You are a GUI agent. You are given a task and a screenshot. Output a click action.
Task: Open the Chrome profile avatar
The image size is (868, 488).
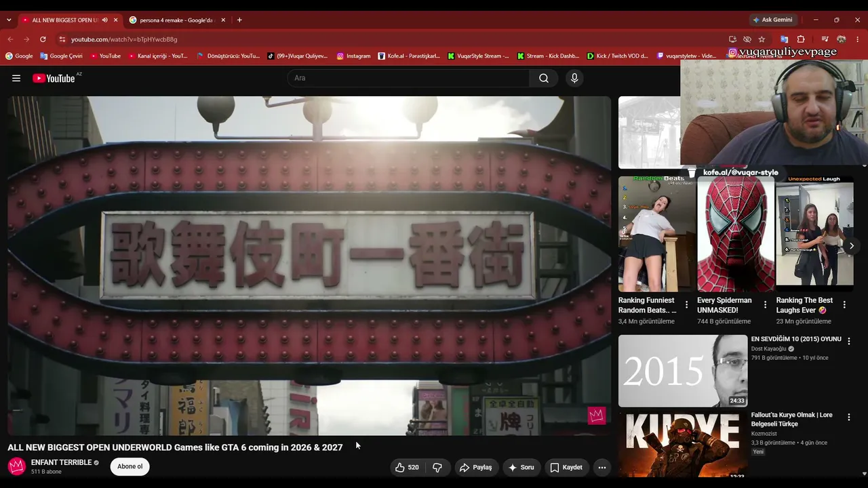842,39
